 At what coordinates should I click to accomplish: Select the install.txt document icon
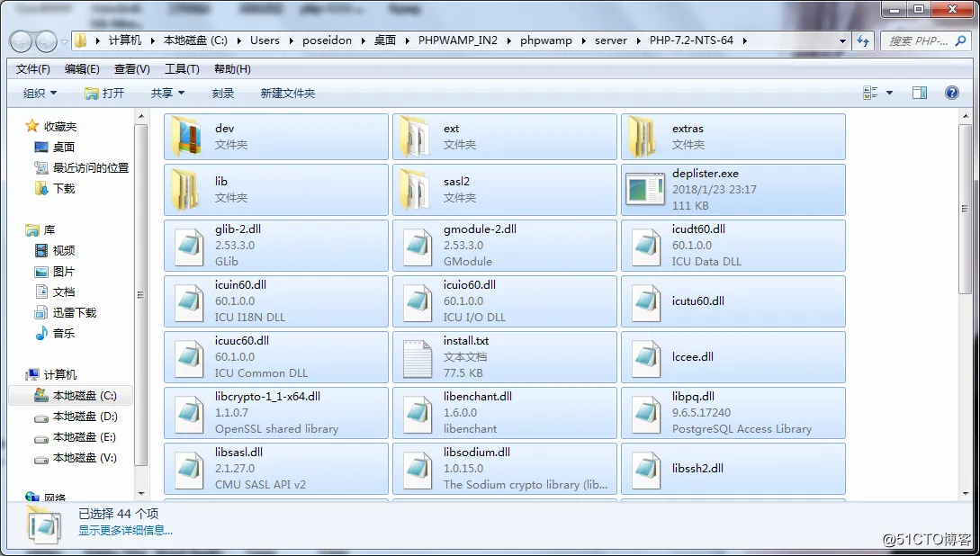pos(418,357)
